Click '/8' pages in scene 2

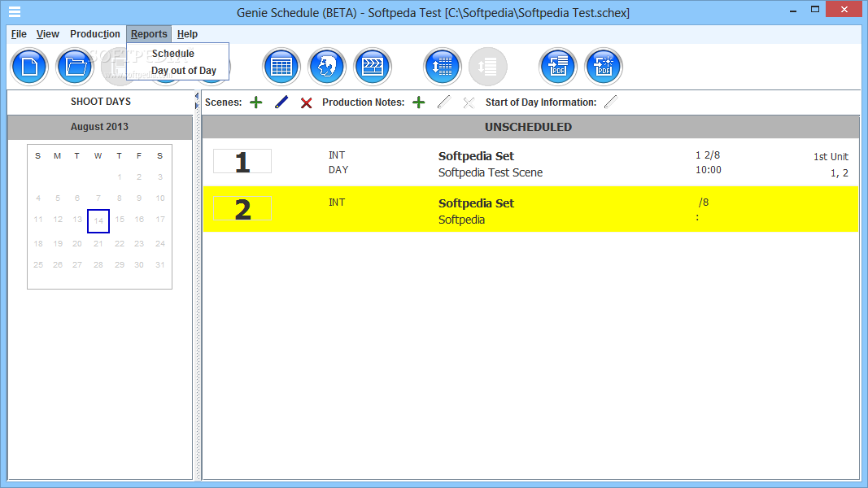point(704,203)
